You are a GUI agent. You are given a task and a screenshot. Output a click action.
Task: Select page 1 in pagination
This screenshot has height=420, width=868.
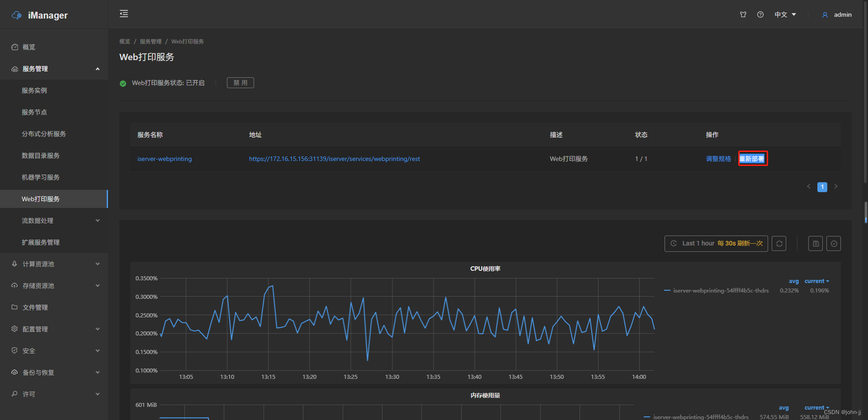click(822, 187)
